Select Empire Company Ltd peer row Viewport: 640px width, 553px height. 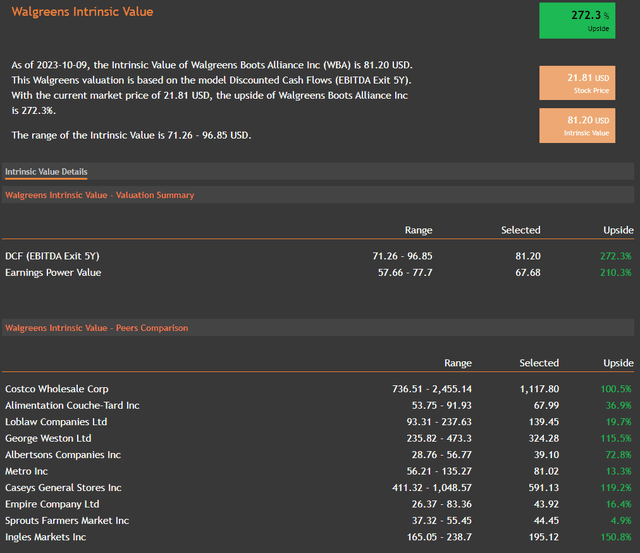[x=52, y=504]
